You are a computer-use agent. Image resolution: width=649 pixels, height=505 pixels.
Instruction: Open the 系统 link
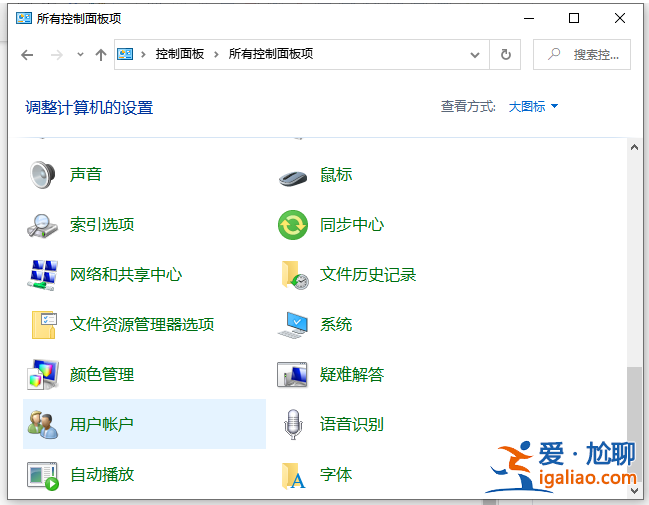(336, 325)
